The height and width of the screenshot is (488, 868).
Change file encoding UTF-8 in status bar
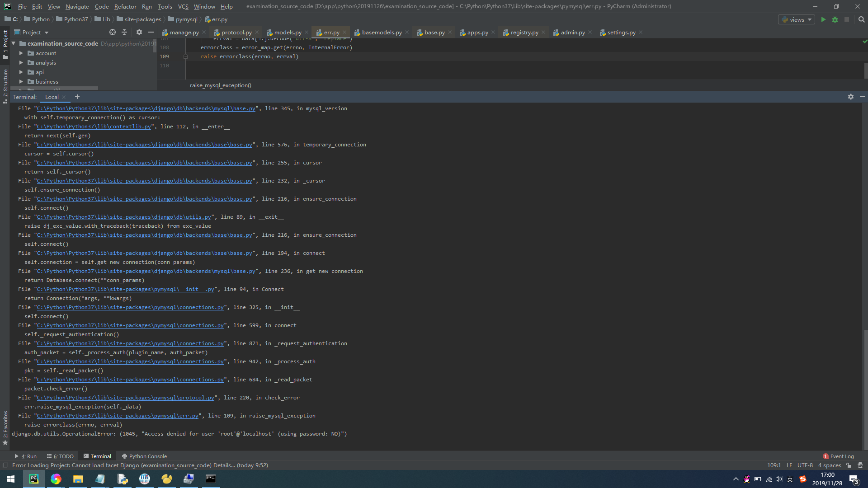[805, 465]
